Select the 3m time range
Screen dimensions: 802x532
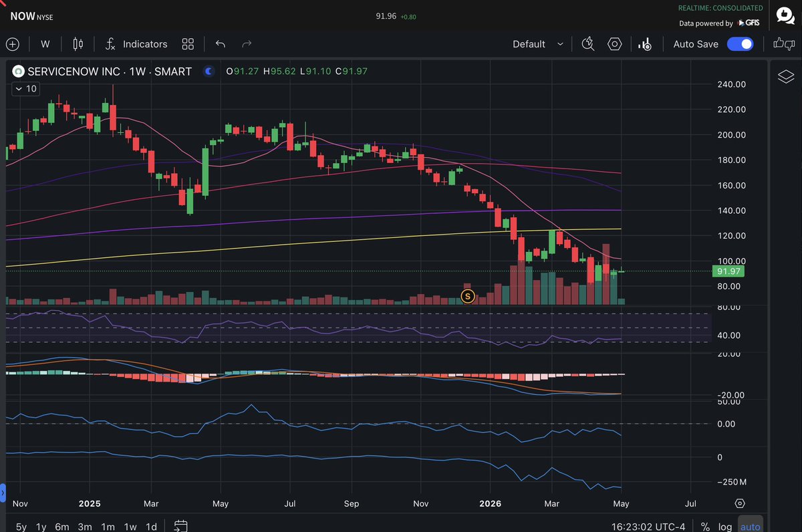[x=85, y=526]
